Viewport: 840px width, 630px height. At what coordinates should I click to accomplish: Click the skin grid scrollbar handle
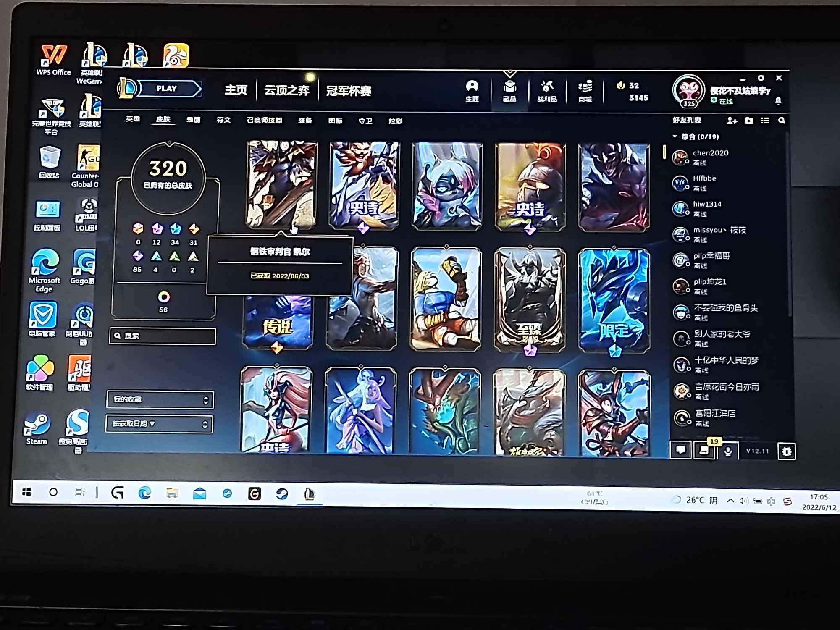tap(664, 152)
